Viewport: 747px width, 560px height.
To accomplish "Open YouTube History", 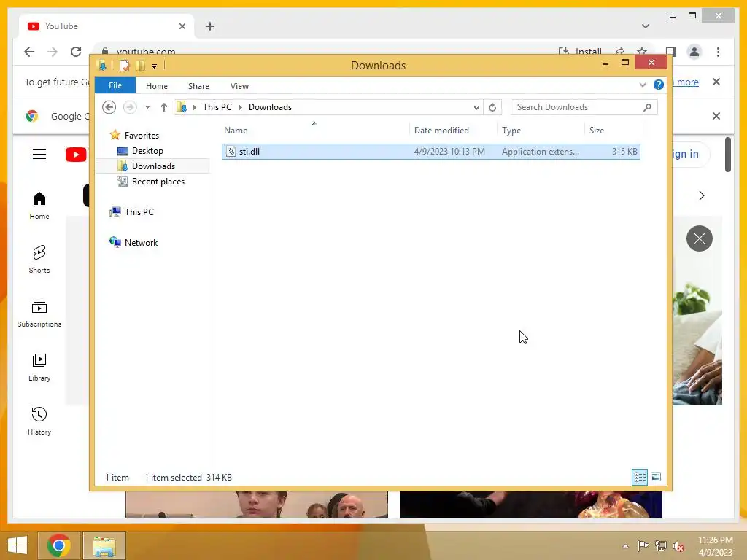I will pyautogui.click(x=39, y=421).
